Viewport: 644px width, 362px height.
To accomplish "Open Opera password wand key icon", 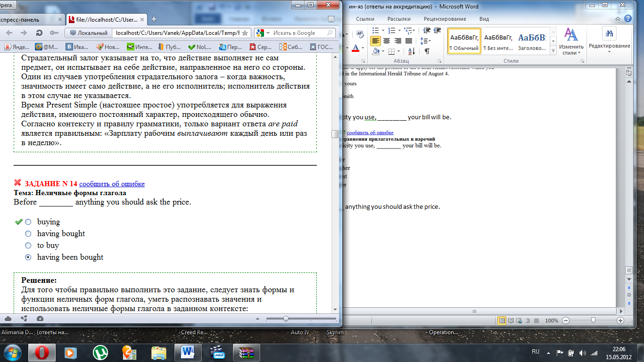I will [x=54, y=33].
